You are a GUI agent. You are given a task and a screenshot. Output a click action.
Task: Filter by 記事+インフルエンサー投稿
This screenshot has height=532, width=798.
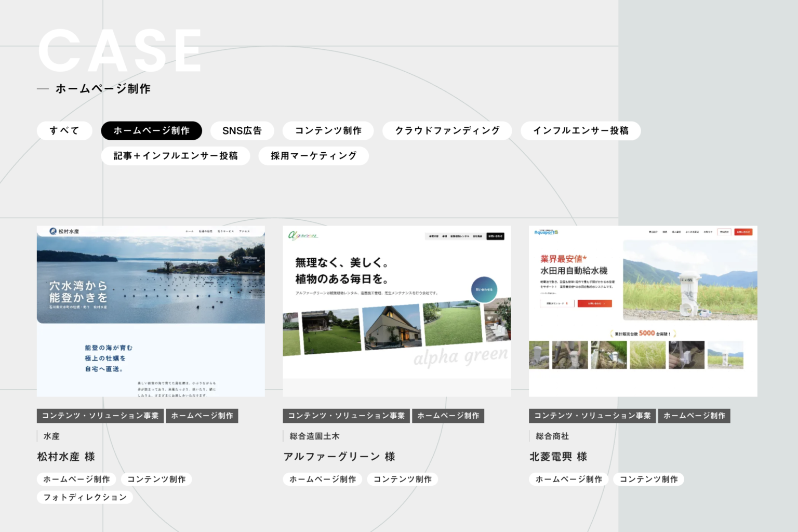click(x=176, y=155)
